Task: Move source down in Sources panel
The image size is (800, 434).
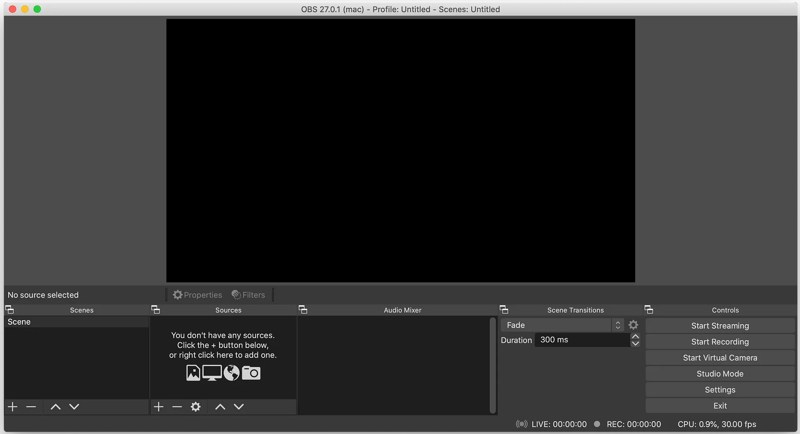Action: pos(239,407)
